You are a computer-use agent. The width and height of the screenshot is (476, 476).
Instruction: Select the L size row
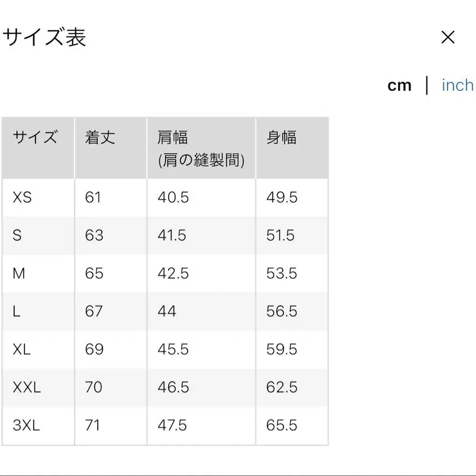[17, 312]
